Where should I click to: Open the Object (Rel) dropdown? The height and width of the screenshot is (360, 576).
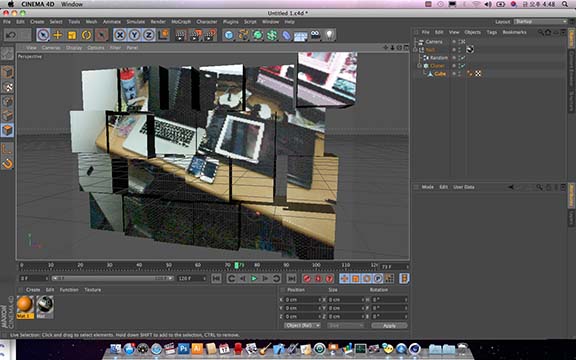[302, 325]
